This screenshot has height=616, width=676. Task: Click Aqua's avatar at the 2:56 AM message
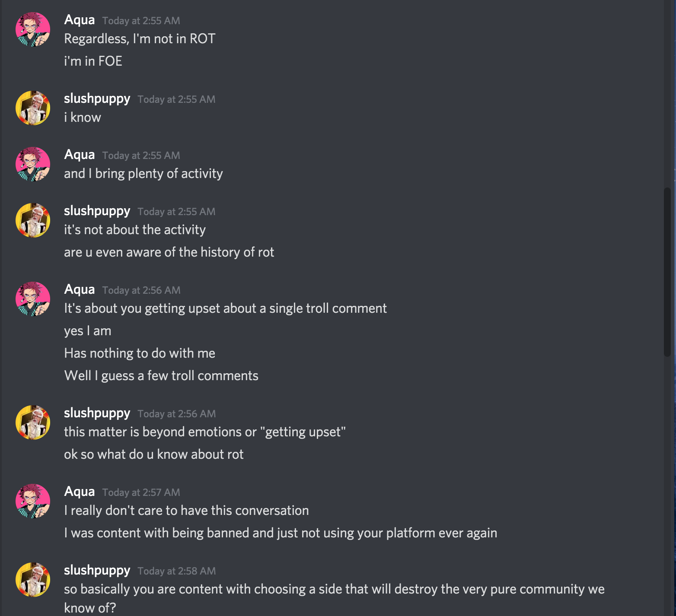[x=33, y=299]
